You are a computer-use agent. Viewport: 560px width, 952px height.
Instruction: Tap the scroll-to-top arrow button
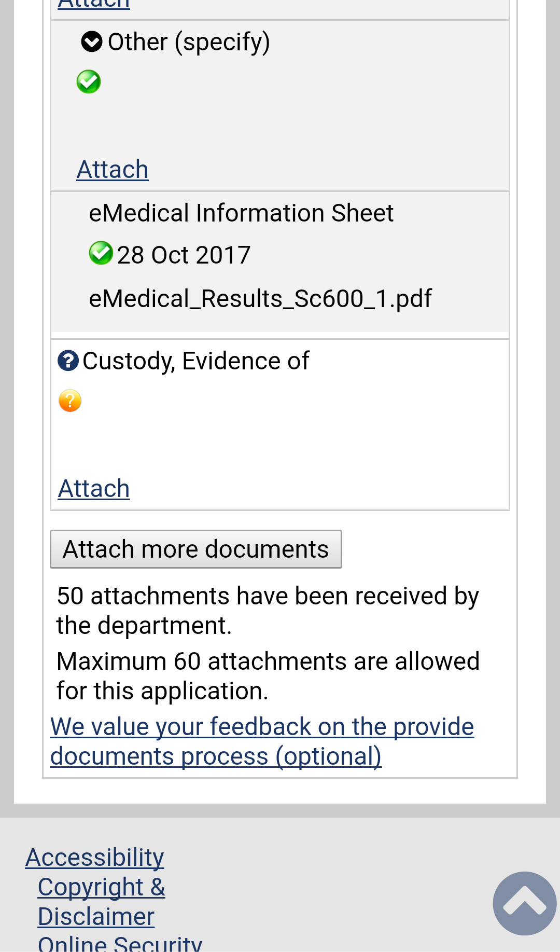(524, 903)
